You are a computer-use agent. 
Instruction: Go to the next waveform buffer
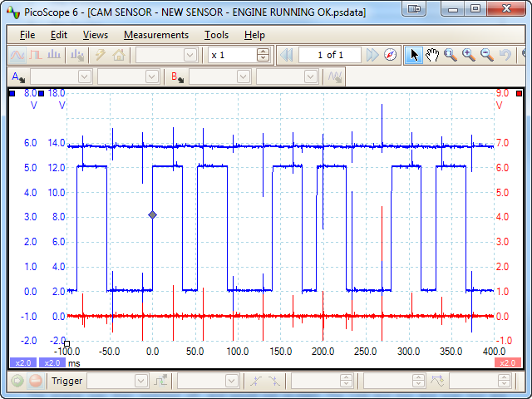pyautogui.click(x=373, y=55)
